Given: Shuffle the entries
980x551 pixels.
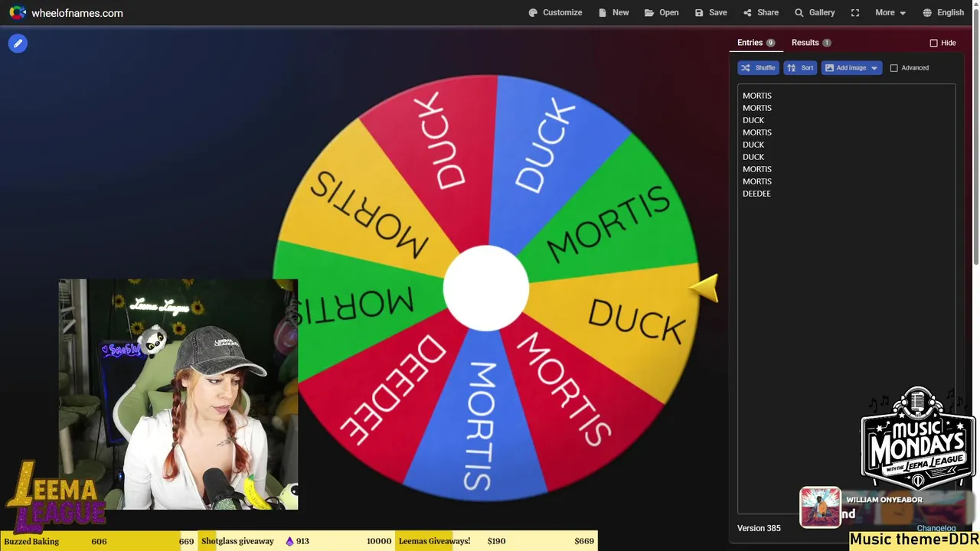Looking at the screenshot, I should coord(758,67).
